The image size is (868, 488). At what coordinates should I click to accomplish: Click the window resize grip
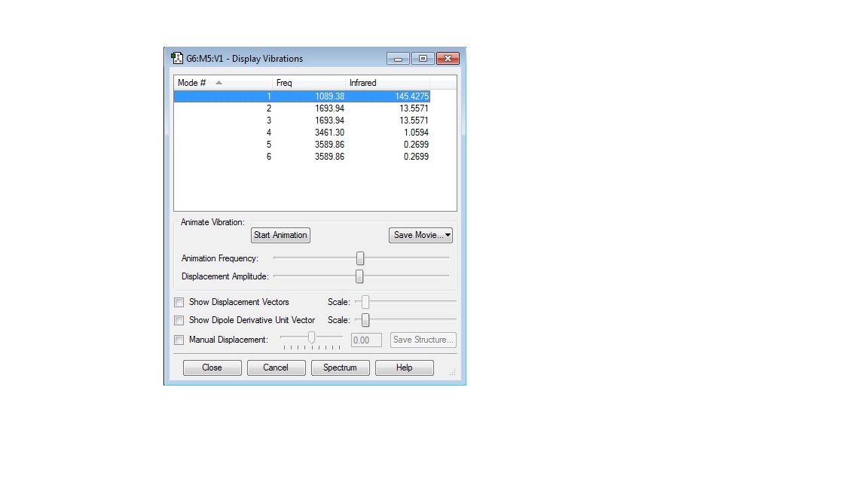click(453, 373)
